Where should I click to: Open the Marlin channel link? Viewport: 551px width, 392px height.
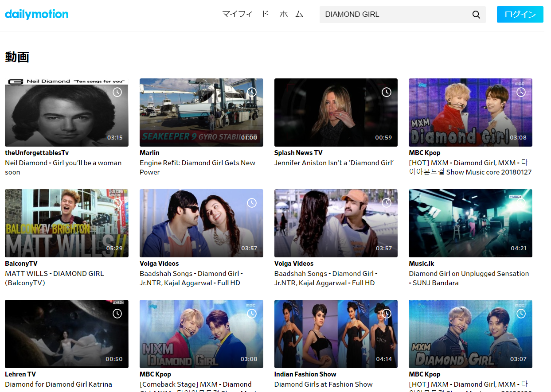(x=149, y=153)
